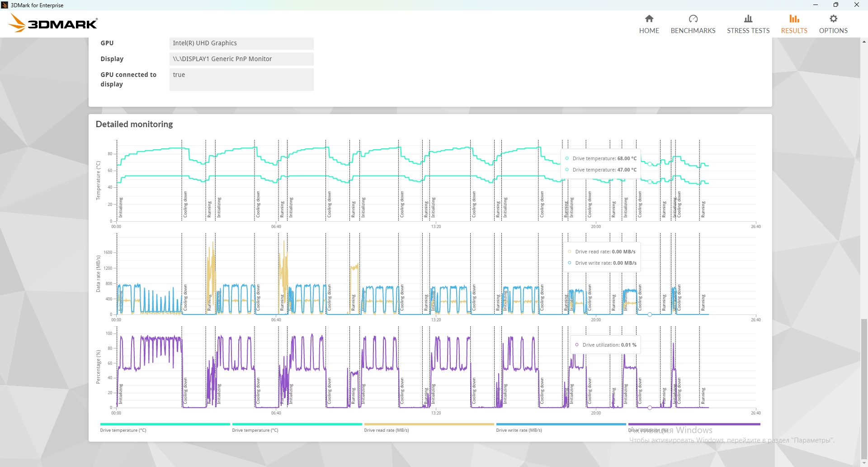Click the Detailed monitoring heading

pos(134,124)
